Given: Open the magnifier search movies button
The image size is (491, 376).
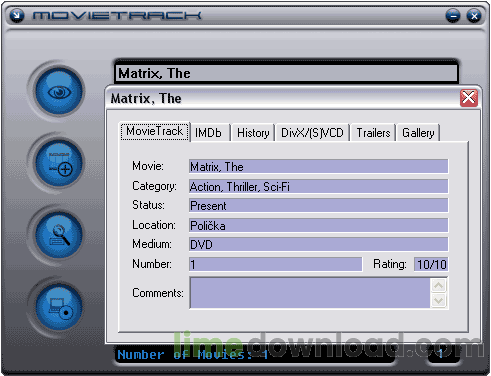Looking at the screenshot, I should pos(59,235).
